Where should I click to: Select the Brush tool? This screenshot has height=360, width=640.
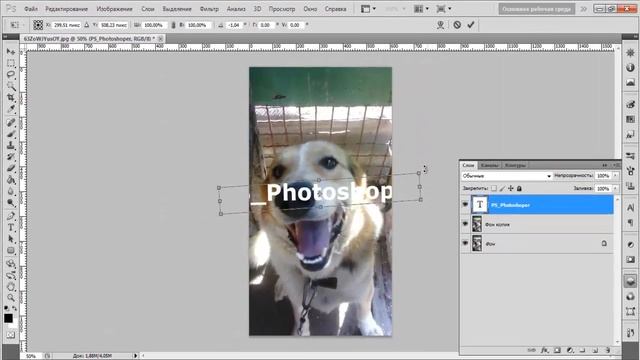click(11, 134)
